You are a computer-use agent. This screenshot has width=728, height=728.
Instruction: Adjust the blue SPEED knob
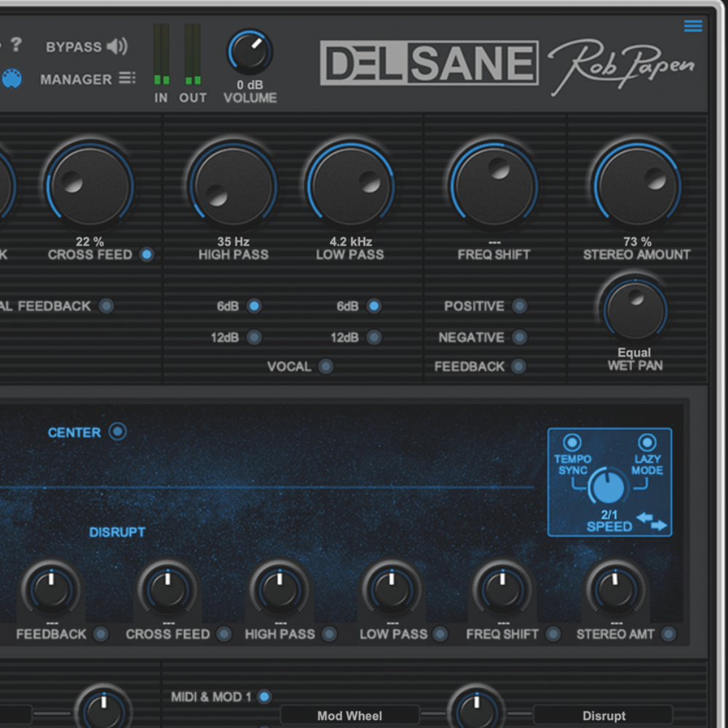click(608, 486)
